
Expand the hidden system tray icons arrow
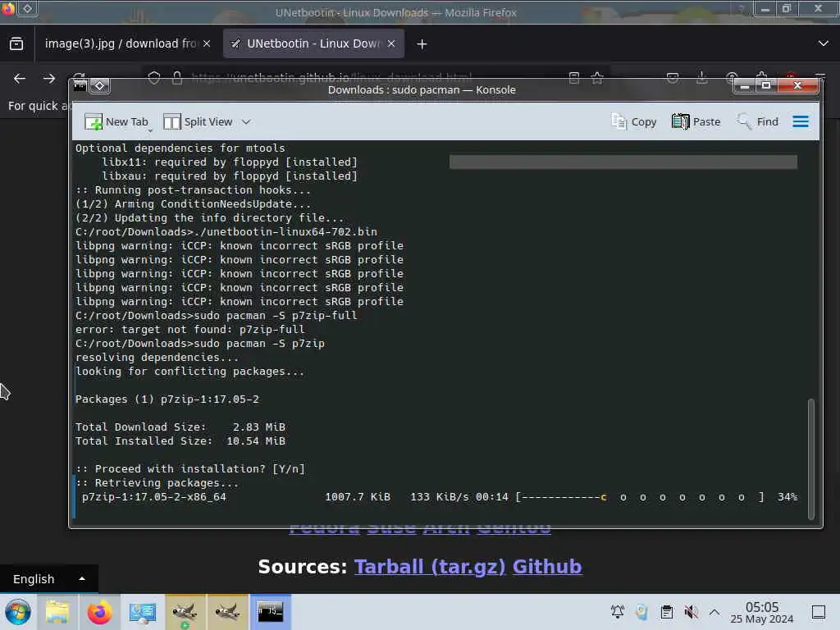coord(714,612)
